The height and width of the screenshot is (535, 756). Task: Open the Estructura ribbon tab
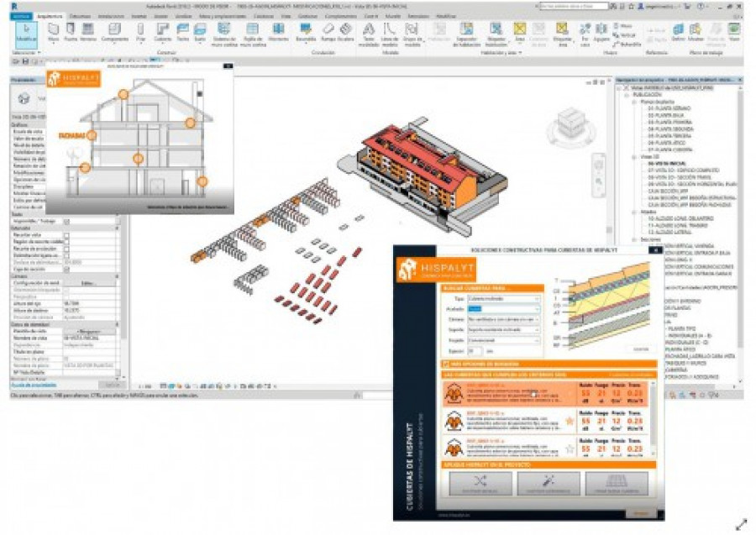click(x=81, y=17)
